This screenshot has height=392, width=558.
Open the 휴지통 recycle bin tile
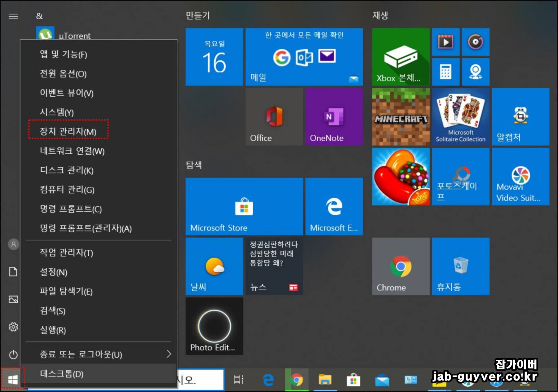click(461, 266)
